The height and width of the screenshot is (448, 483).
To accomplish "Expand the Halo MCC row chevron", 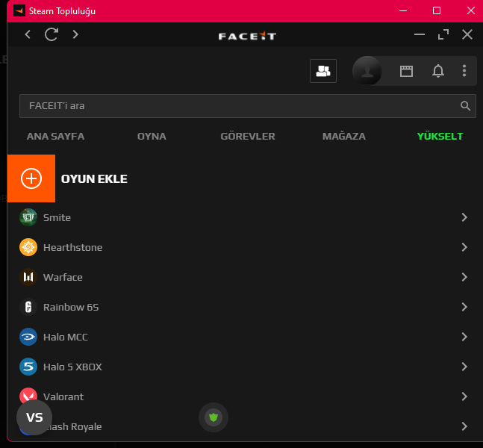I will point(464,337).
